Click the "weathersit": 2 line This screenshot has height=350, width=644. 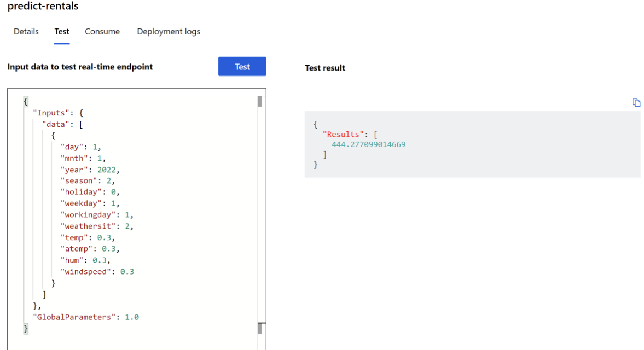97,226
